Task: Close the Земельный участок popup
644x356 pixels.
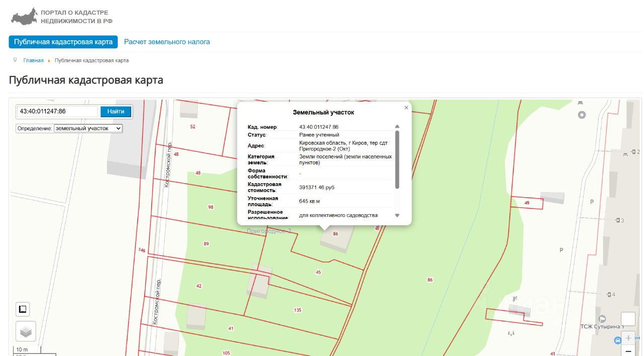Action: [x=406, y=108]
